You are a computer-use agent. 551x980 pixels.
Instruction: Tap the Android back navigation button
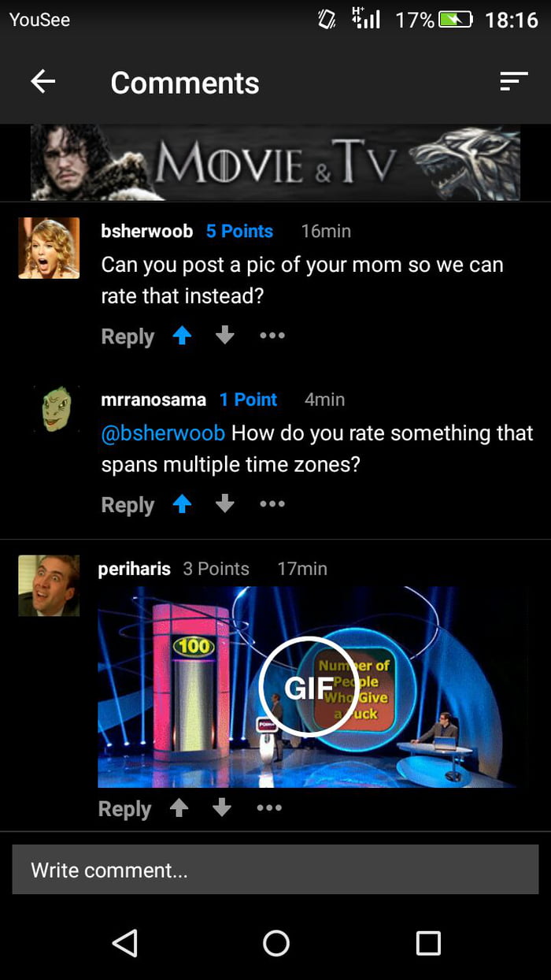[125, 941]
